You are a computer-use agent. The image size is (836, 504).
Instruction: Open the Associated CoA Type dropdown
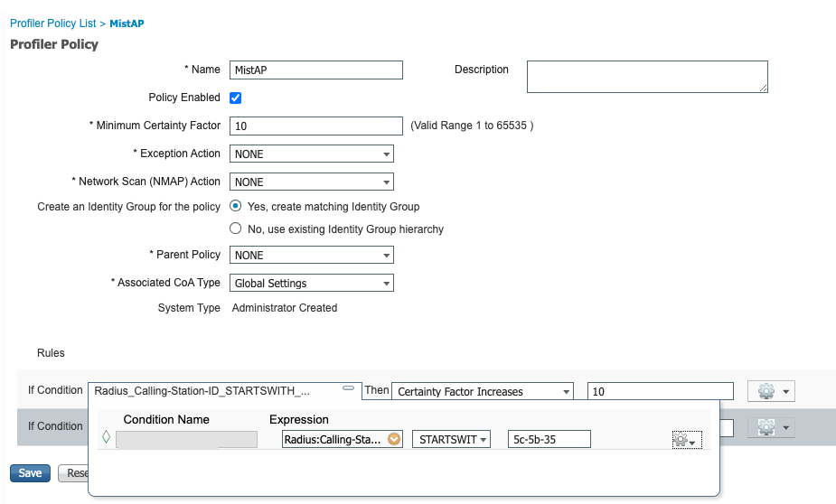[x=312, y=284]
